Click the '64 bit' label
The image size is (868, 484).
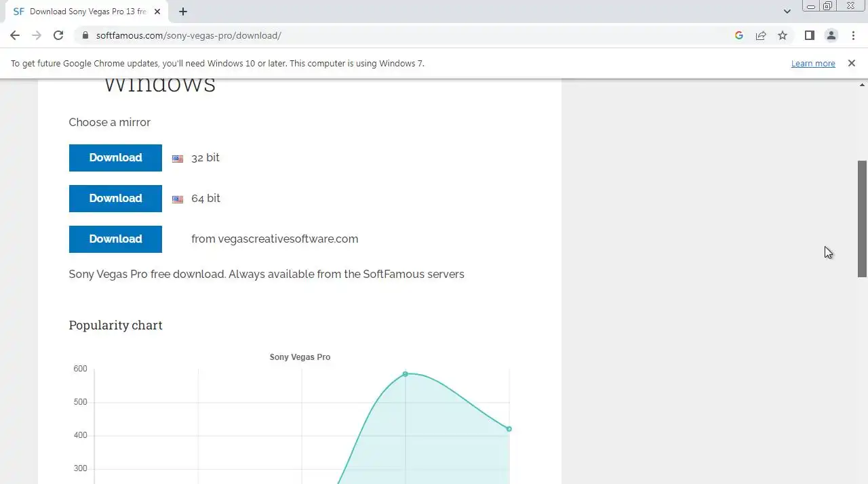click(x=205, y=199)
